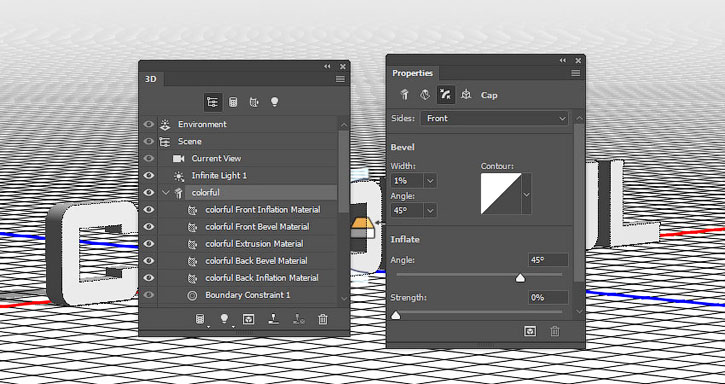Open Bevel Width dropdown arrow
The height and width of the screenshot is (384, 725).
pos(430,181)
